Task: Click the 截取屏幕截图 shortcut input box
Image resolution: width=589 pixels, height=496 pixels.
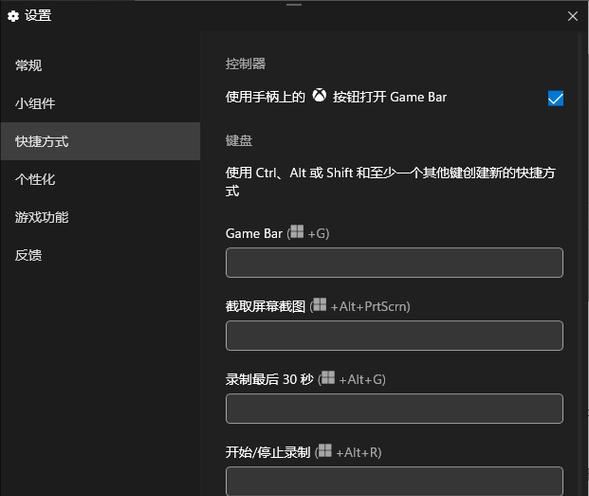Action: [394, 336]
